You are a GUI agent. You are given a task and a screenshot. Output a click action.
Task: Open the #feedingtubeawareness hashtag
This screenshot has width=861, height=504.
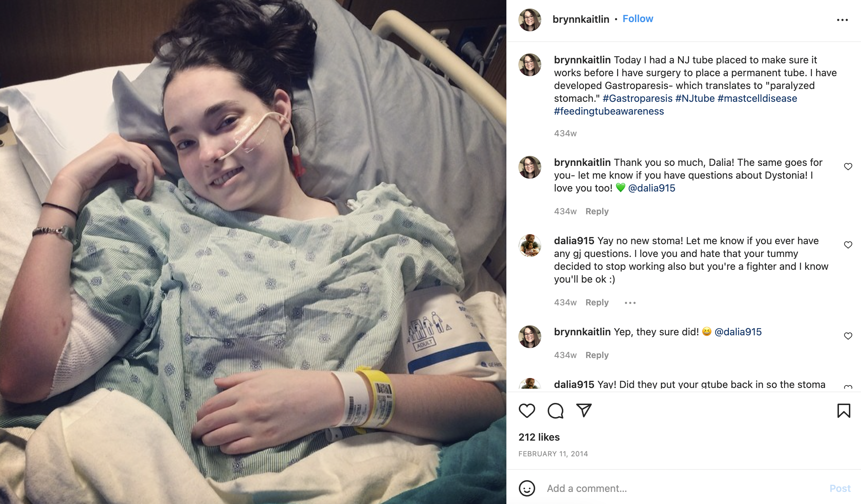click(609, 111)
